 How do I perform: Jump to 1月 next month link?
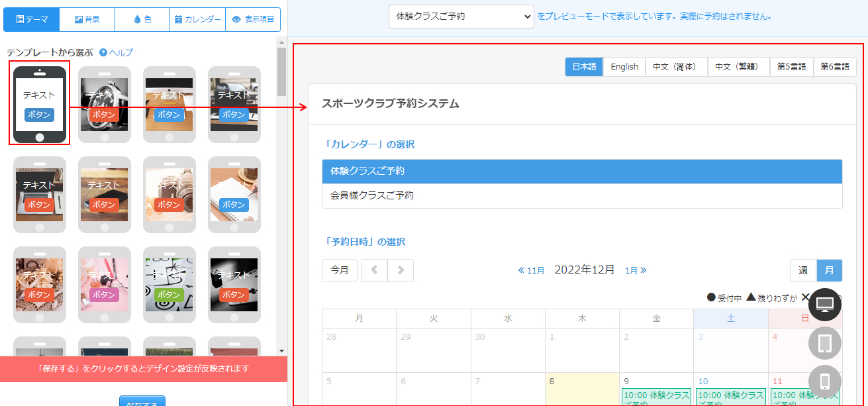636,270
